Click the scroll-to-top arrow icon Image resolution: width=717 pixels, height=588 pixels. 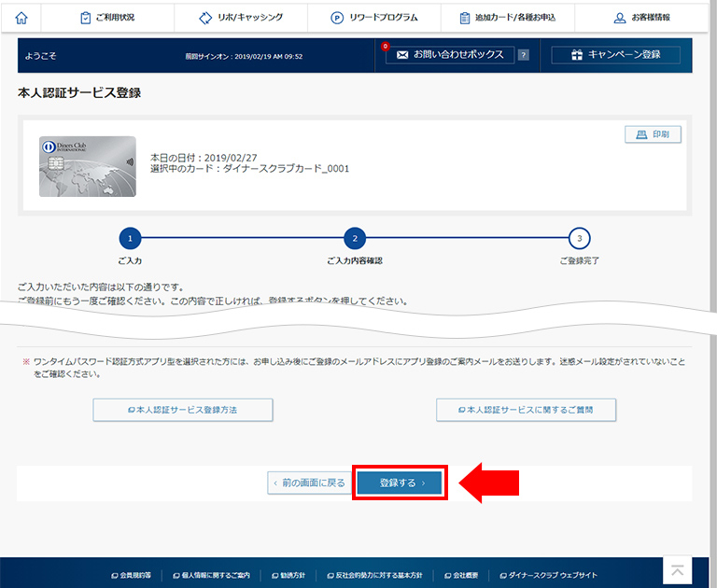677,570
